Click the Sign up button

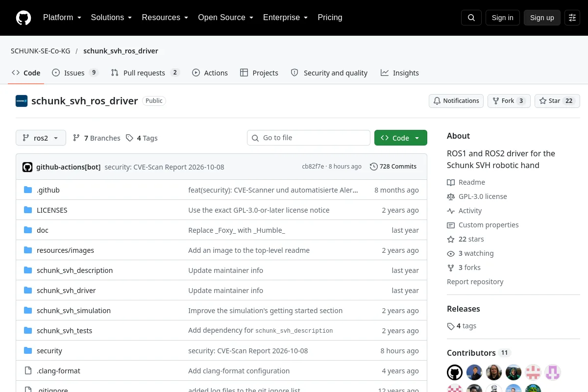[542, 18]
